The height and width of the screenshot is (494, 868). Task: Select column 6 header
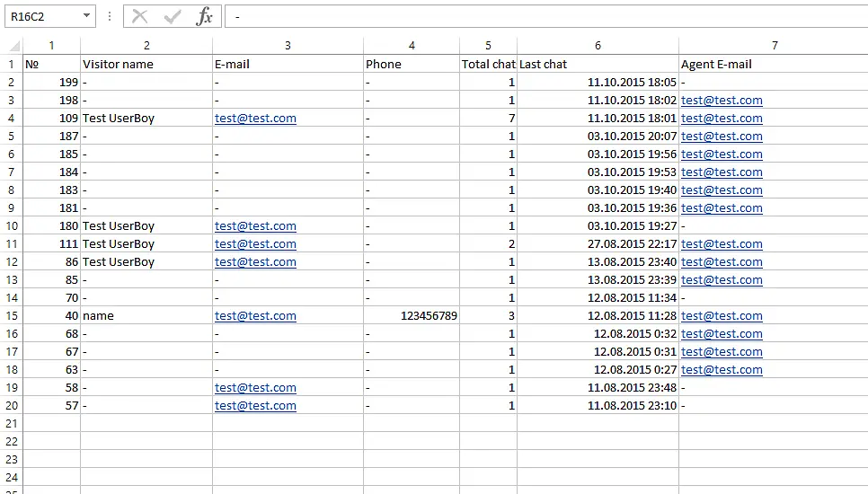598,46
